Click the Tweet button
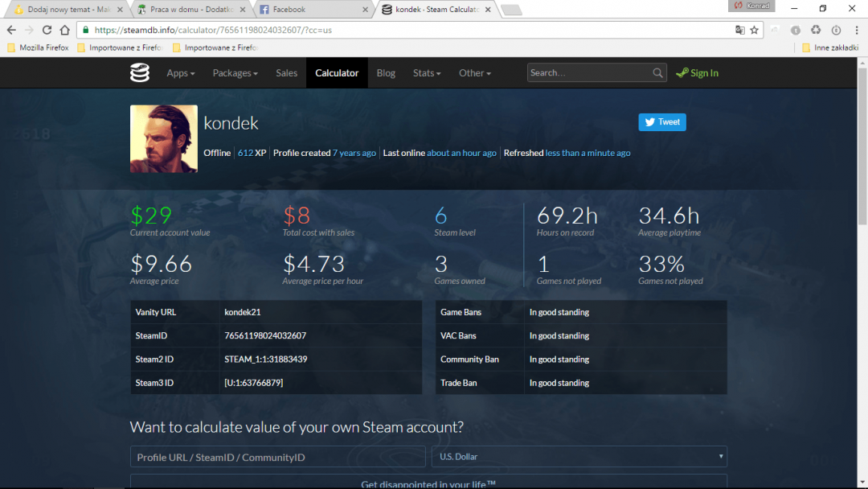The image size is (868, 489). tap(662, 122)
